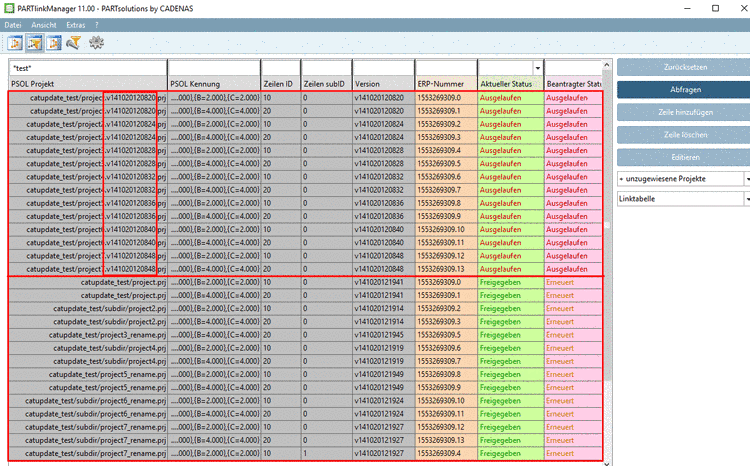750x466 pixels.
Task: Select ERP-Nummer 1553269309.10 in Ausgelaufen row
Action: point(446,230)
